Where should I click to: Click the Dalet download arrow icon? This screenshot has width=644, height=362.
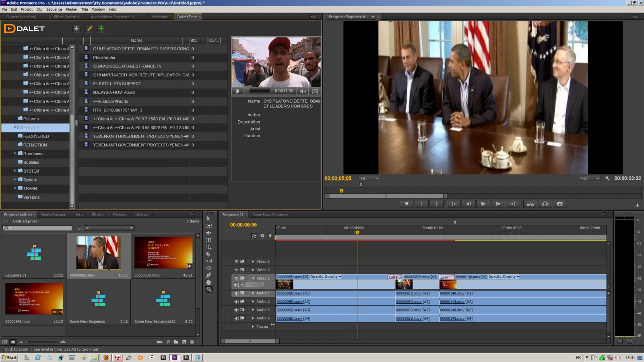[x=76, y=29]
